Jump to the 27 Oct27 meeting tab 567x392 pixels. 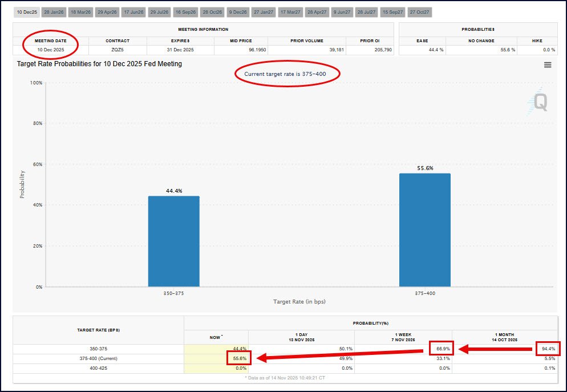(x=419, y=12)
